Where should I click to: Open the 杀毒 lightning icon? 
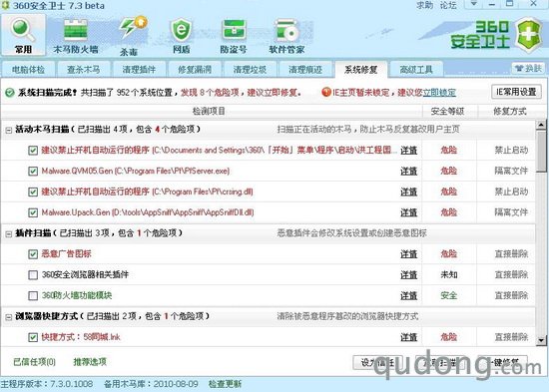tap(132, 36)
